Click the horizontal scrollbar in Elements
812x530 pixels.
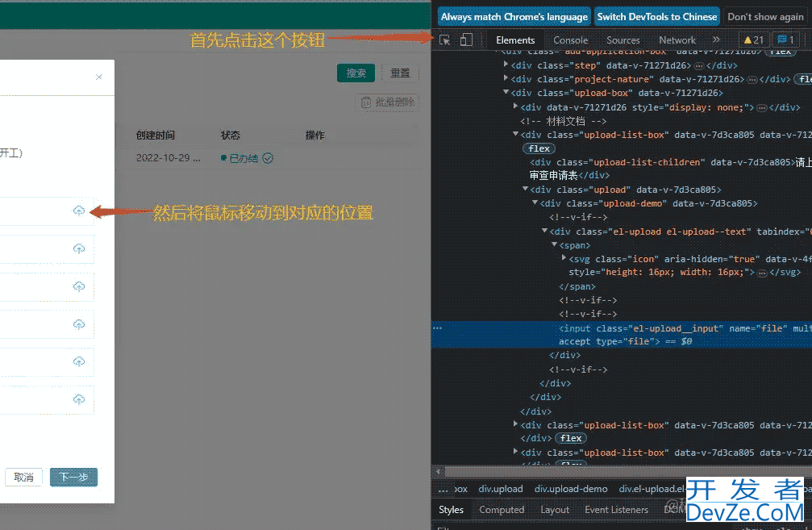click(x=627, y=471)
